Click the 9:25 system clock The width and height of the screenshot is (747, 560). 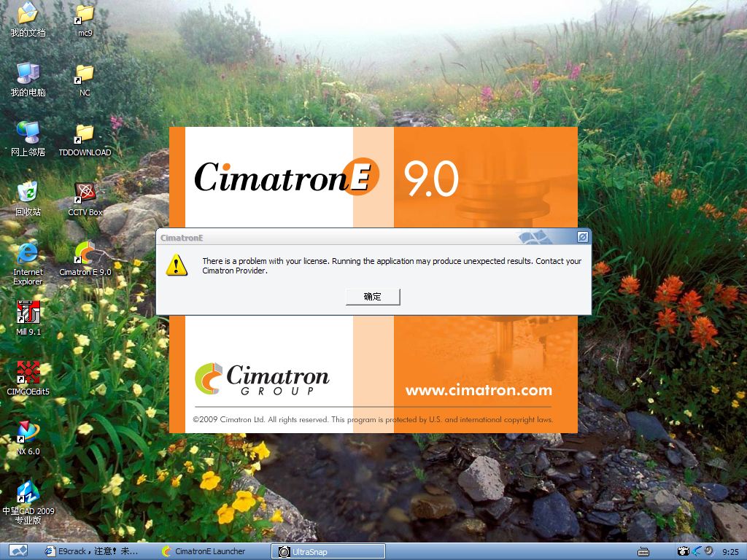(x=730, y=551)
